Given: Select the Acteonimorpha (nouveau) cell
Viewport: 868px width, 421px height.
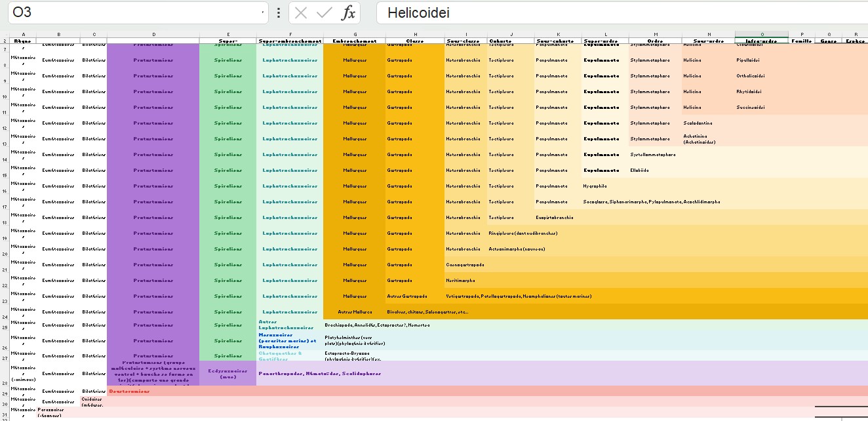Looking at the screenshot, I should [x=511, y=249].
